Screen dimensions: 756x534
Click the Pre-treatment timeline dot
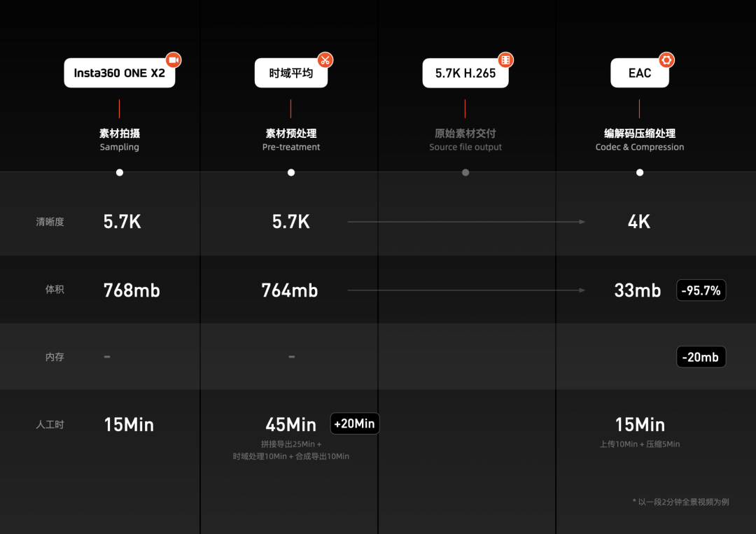tap(291, 173)
